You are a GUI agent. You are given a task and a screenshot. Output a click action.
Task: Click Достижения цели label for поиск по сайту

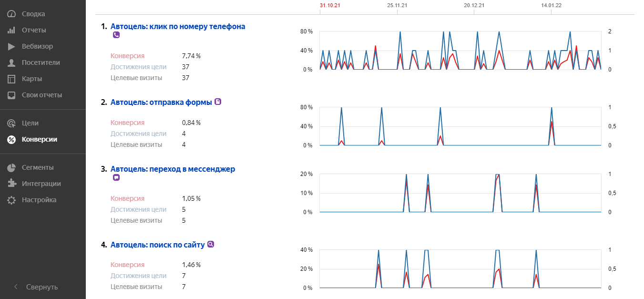tap(139, 276)
